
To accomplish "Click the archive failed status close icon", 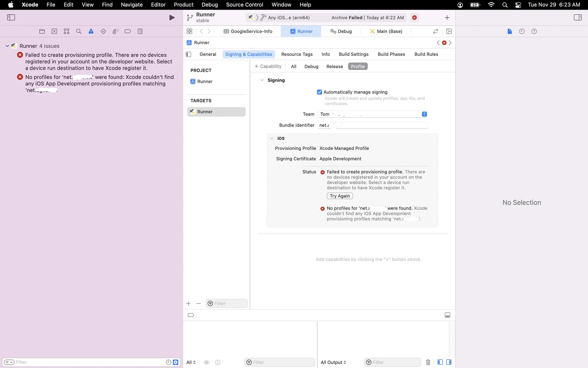I will (414, 18).
